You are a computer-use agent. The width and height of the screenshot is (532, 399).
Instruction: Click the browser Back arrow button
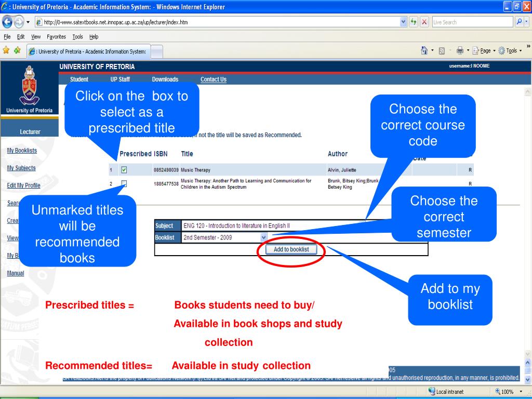click(x=7, y=22)
